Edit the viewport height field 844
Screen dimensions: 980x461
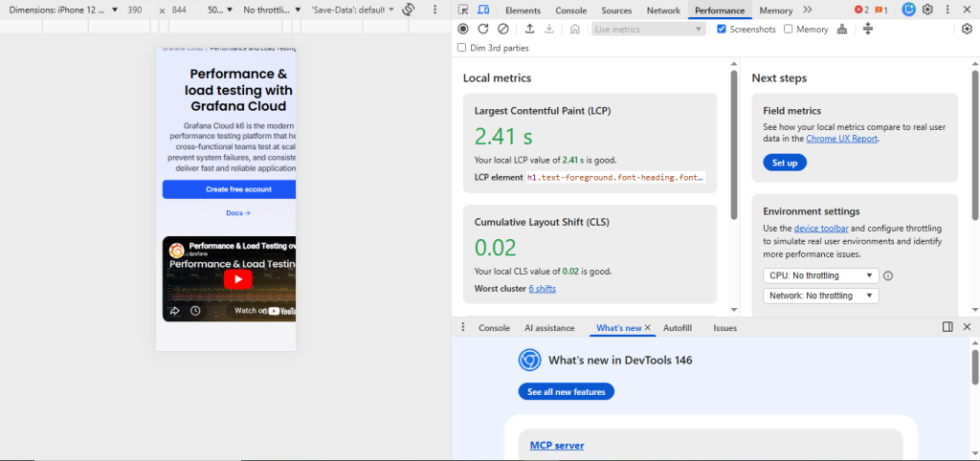(x=178, y=10)
